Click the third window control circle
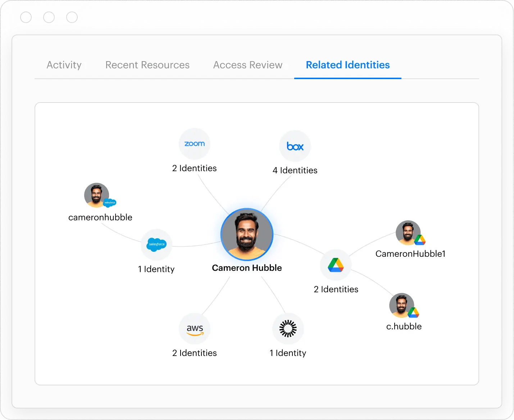This screenshot has height=420, width=514. pos(72,17)
